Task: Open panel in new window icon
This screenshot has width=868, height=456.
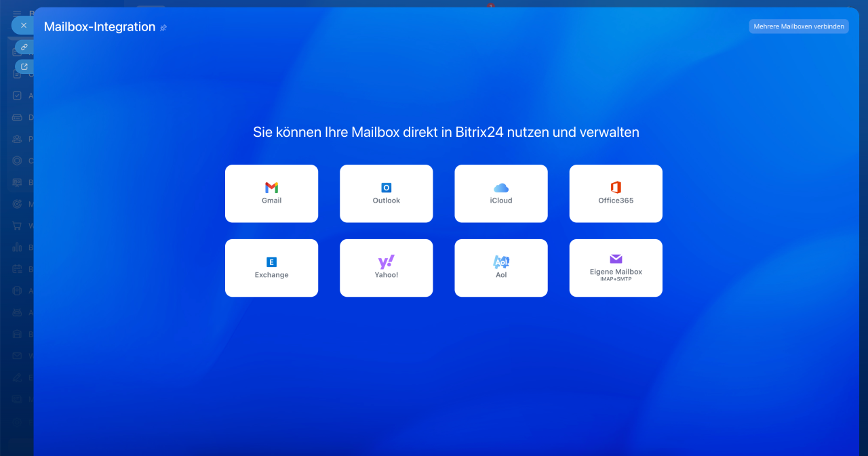Action: tap(24, 66)
